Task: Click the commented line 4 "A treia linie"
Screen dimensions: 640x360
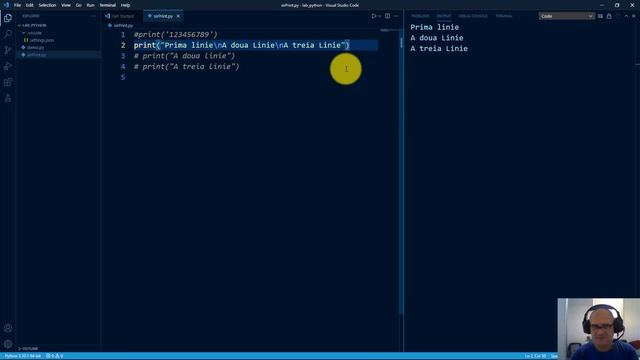Action: [187, 67]
